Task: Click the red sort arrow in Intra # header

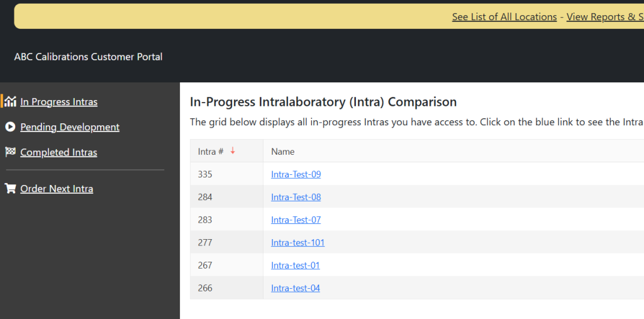Action: 233,151
